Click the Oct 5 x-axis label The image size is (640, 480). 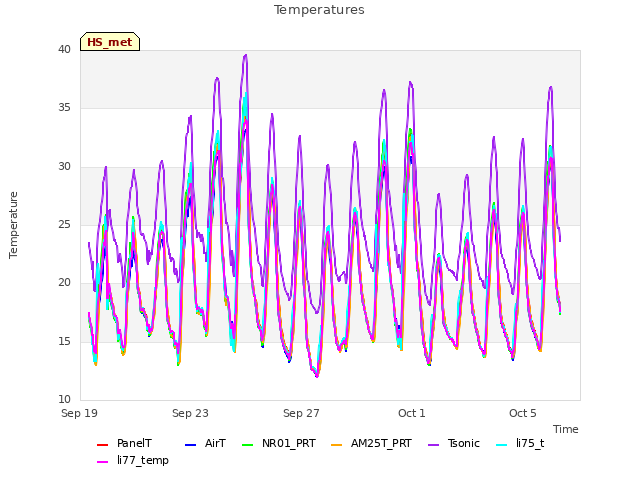522,413
